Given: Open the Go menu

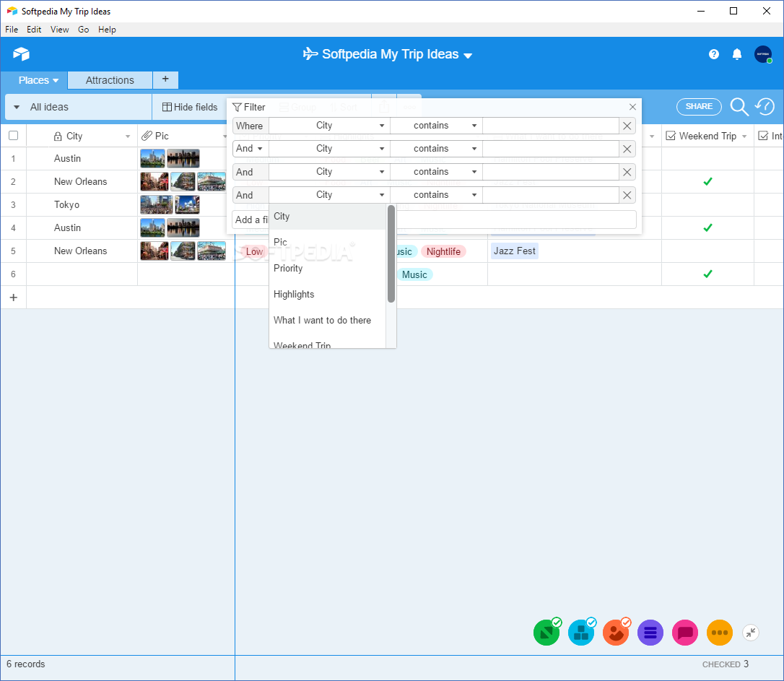Looking at the screenshot, I should click(84, 30).
